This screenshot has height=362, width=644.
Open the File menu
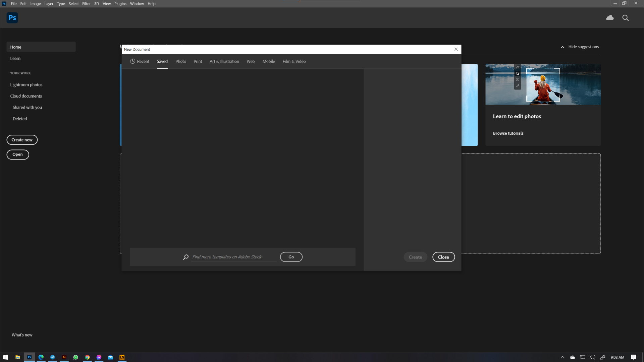[x=13, y=4]
